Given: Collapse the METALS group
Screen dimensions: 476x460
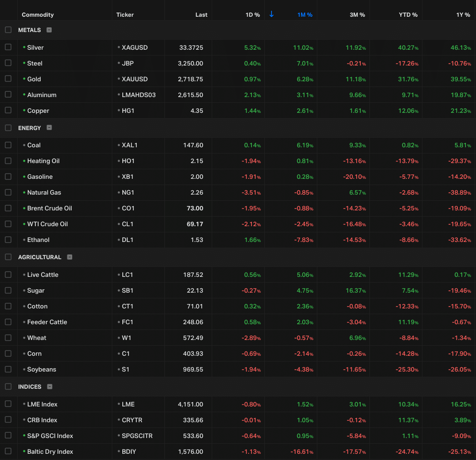Looking at the screenshot, I should (x=49, y=30).
